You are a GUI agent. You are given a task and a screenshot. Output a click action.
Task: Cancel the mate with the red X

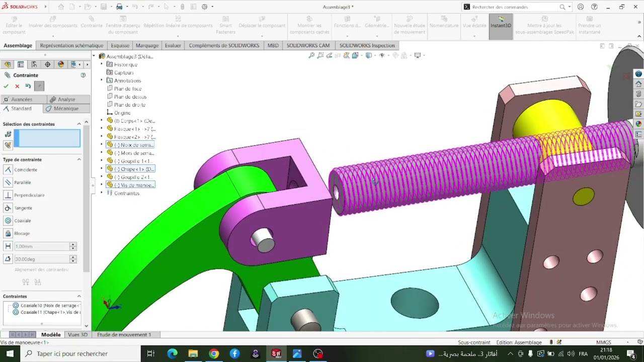click(17, 86)
